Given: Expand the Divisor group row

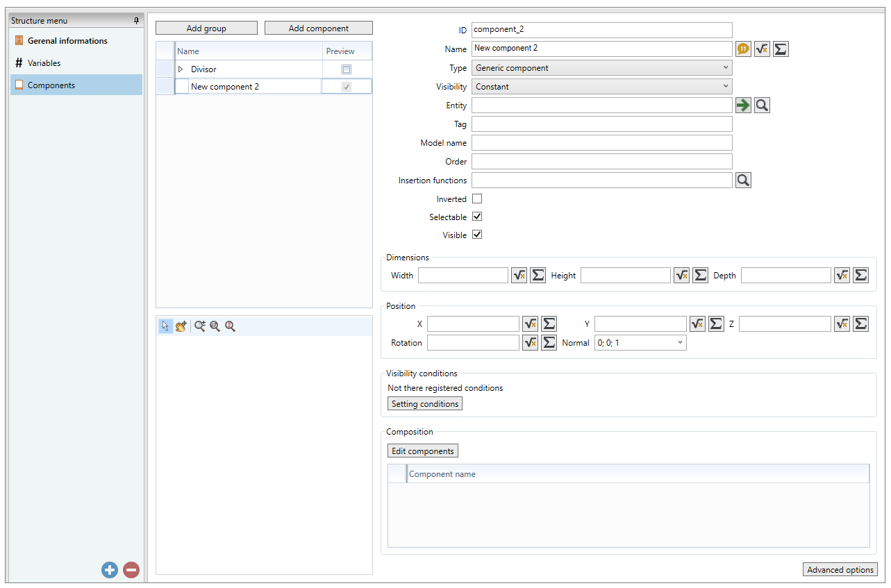Looking at the screenshot, I should (x=181, y=69).
